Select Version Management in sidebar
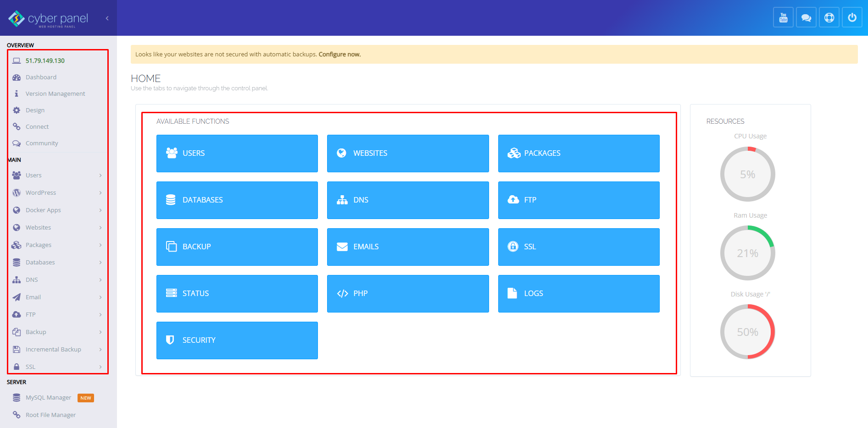The height and width of the screenshot is (428, 868). pyautogui.click(x=55, y=94)
